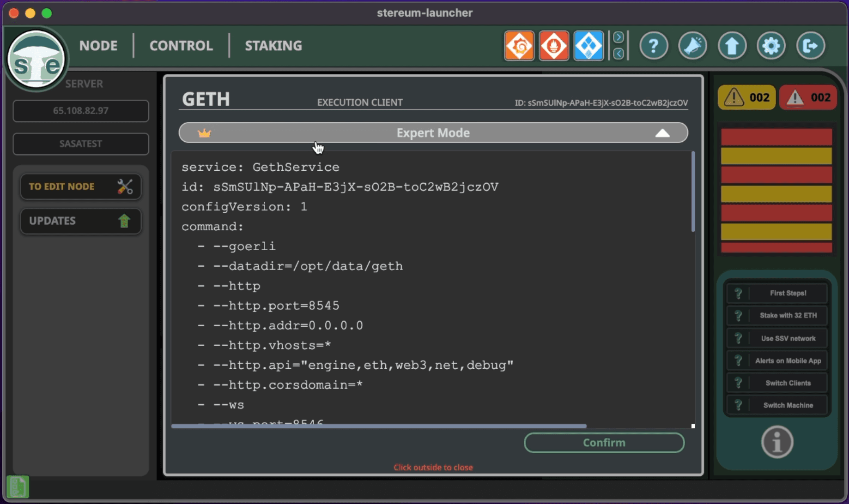Screen dimensions: 849x504
Task: Open the Switch Clients guide
Action: [x=777, y=383]
